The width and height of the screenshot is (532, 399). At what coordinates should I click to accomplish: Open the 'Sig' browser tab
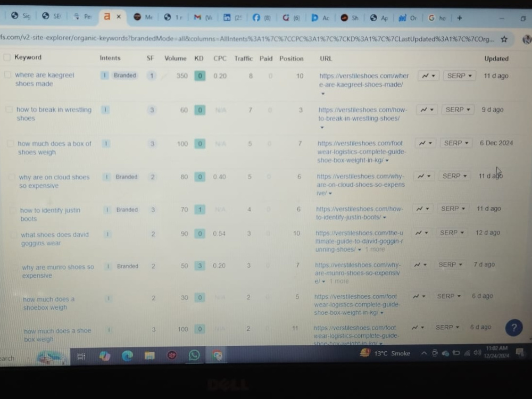pos(20,15)
